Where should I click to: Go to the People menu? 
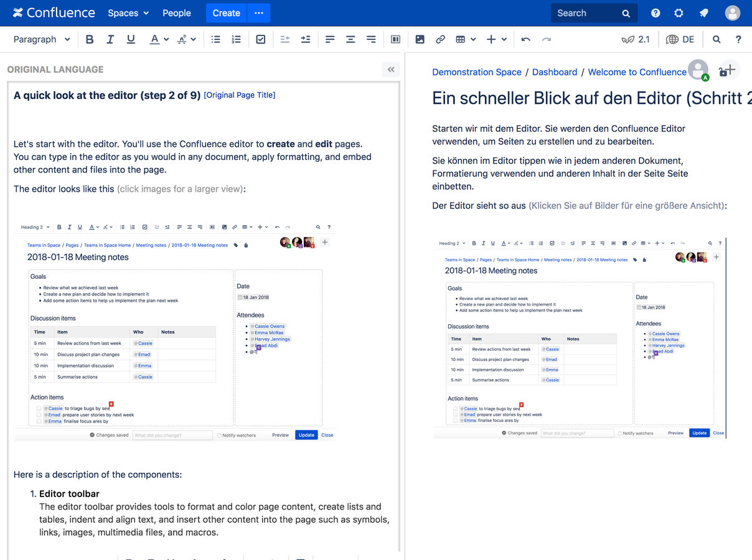point(177,13)
